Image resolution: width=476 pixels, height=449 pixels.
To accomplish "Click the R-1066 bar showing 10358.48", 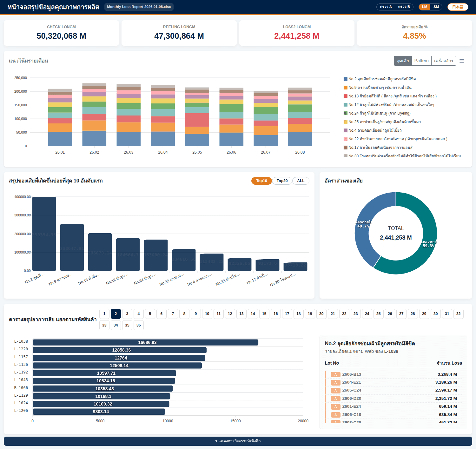I will pyautogui.click(x=102, y=389).
